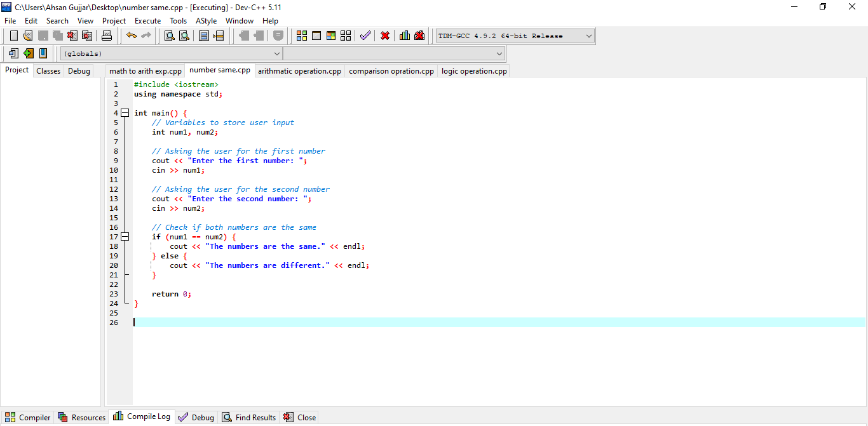
Task: Switch to logic operation.cpp tab
Action: click(x=474, y=71)
